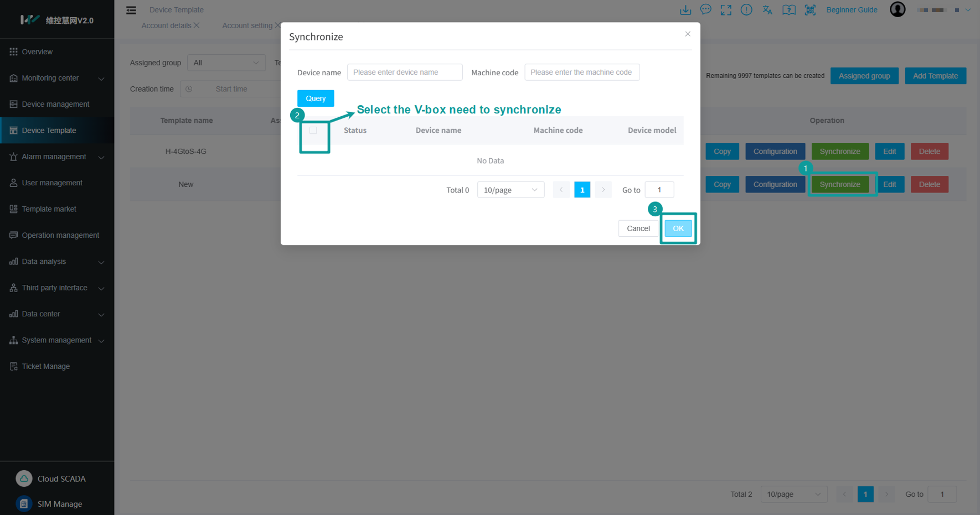Check the select-all checkbox in device table
Viewport: 980px width, 515px height.
[x=313, y=131]
